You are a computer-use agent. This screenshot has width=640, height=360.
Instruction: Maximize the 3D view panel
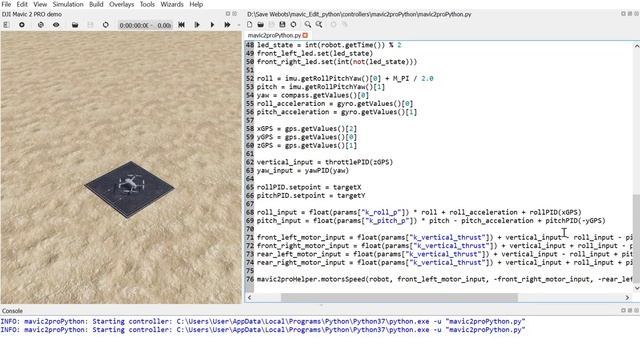tap(228, 14)
